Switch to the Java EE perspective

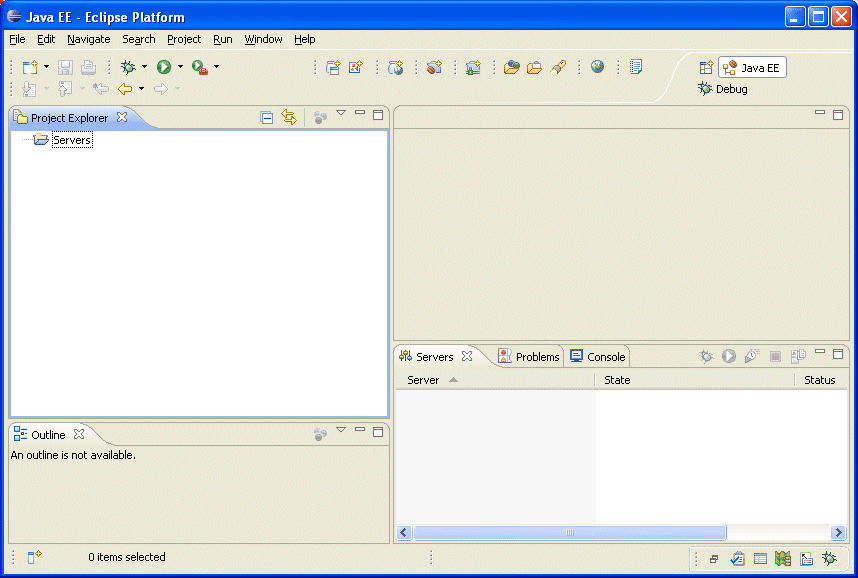point(752,67)
